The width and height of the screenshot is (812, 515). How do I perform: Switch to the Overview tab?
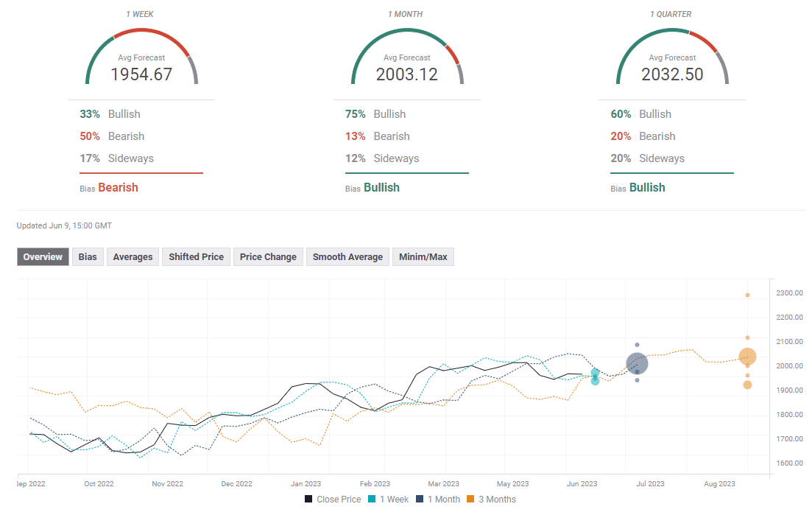coord(43,256)
